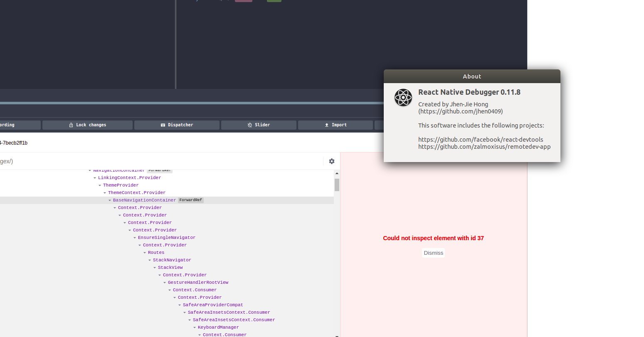Select the Import toolbar item
The image size is (644, 337).
(335, 125)
